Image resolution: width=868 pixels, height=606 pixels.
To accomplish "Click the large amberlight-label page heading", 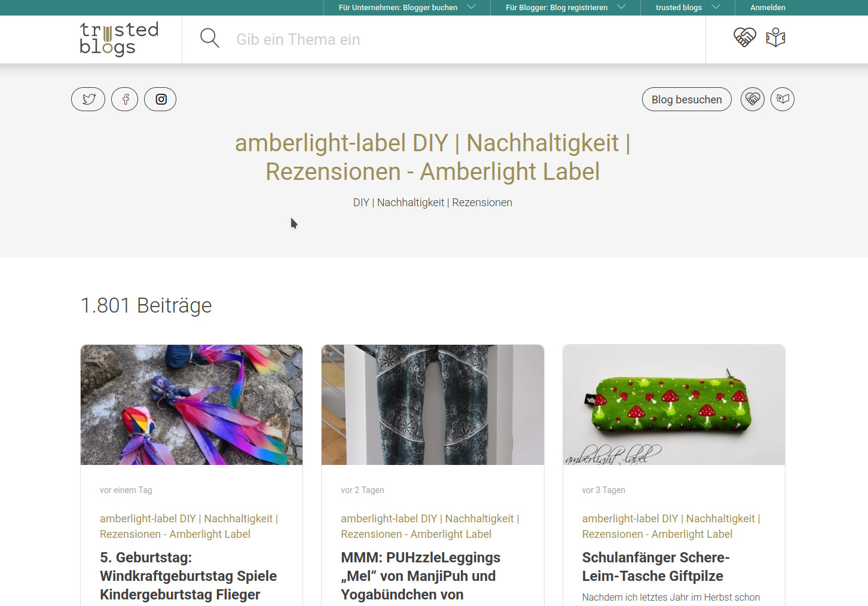I will point(433,157).
